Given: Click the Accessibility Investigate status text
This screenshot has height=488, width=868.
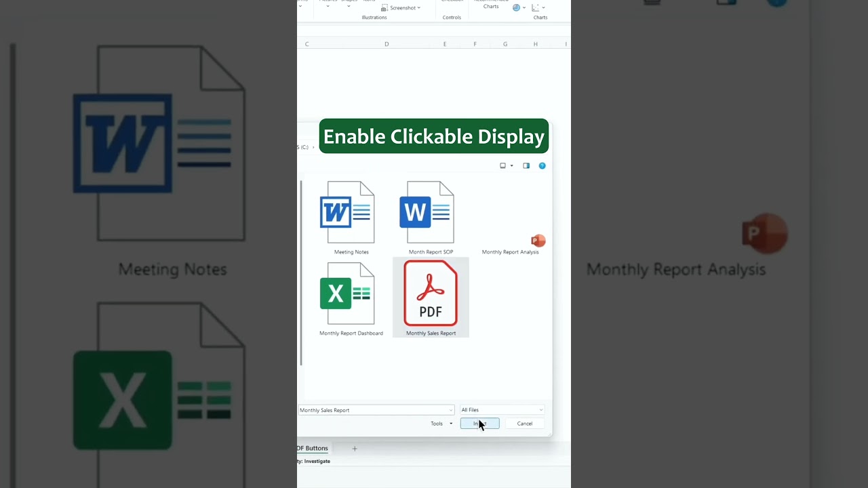Looking at the screenshot, I should point(313,461).
